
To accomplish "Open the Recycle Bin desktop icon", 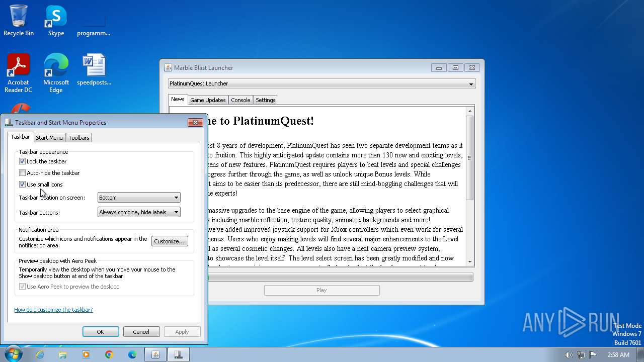I will 19,20.
